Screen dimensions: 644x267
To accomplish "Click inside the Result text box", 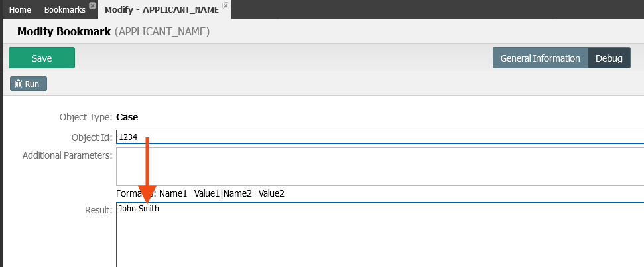I will click(x=380, y=234).
